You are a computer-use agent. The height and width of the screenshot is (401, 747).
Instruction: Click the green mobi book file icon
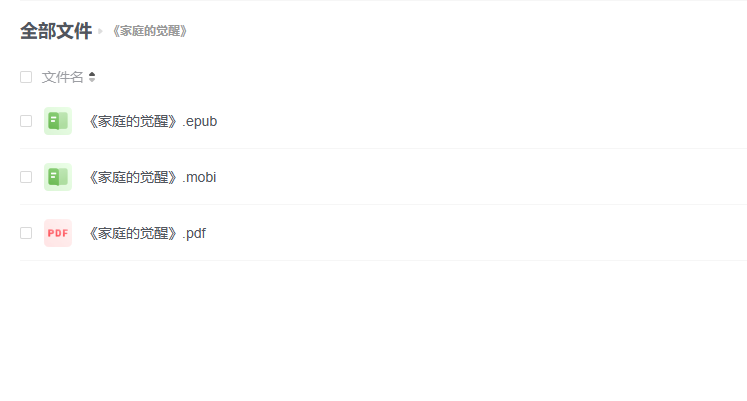click(58, 177)
